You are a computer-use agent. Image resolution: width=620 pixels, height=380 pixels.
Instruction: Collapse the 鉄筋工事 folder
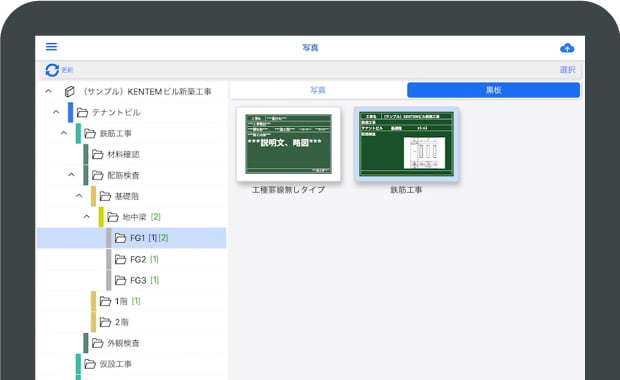coord(64,133)
